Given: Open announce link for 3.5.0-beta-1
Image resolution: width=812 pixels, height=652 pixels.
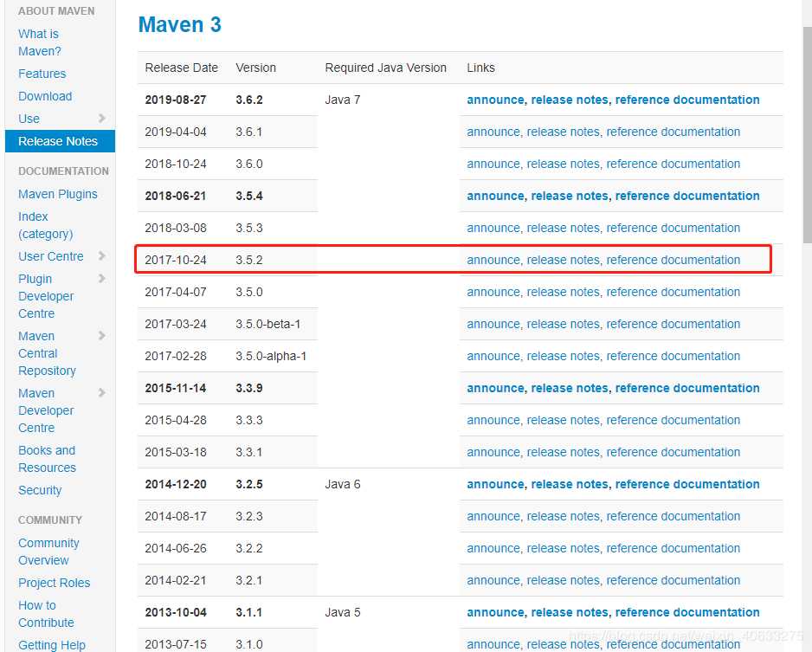Looking at the screenshot, I should tap(493, 324).
